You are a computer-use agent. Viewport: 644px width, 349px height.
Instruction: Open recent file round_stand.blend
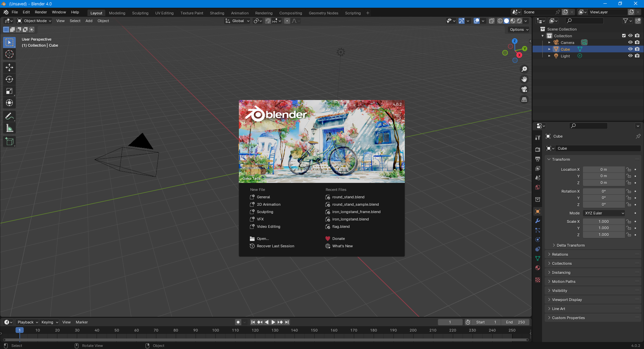(348, 197)
